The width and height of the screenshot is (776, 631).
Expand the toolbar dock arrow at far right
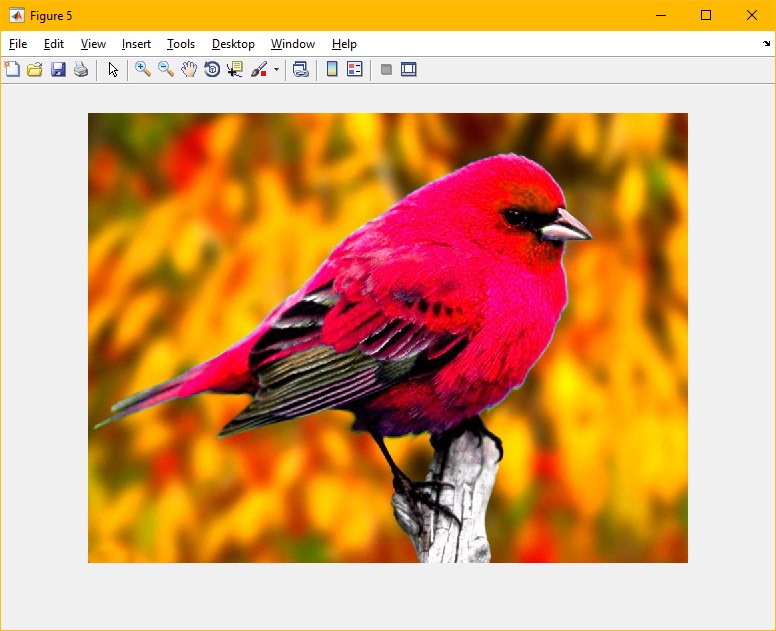click(x=766, y=44)
